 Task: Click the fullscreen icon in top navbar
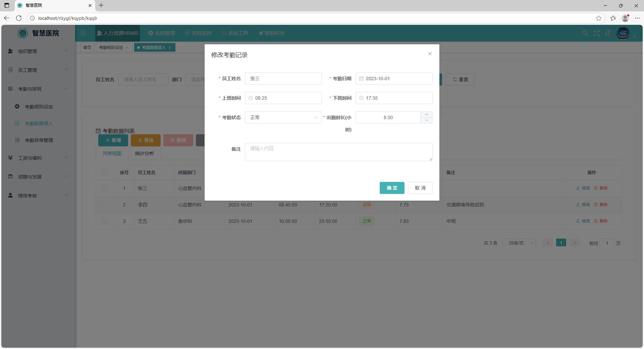(x=597, y=33)
